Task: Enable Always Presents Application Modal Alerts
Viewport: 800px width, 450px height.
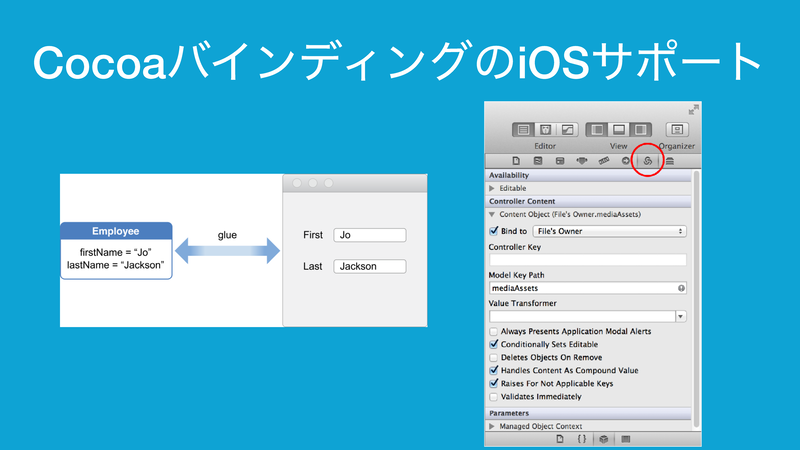Action: (493, 331)
